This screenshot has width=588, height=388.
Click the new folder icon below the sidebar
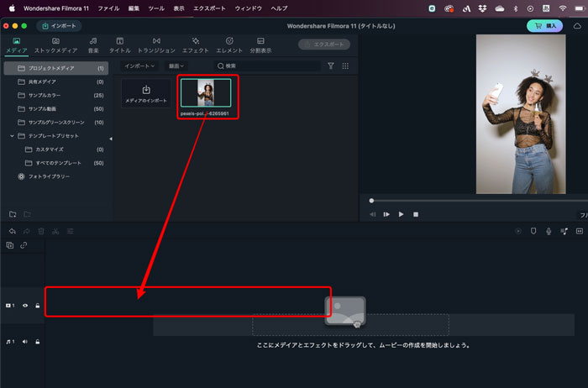coord(13,214)
